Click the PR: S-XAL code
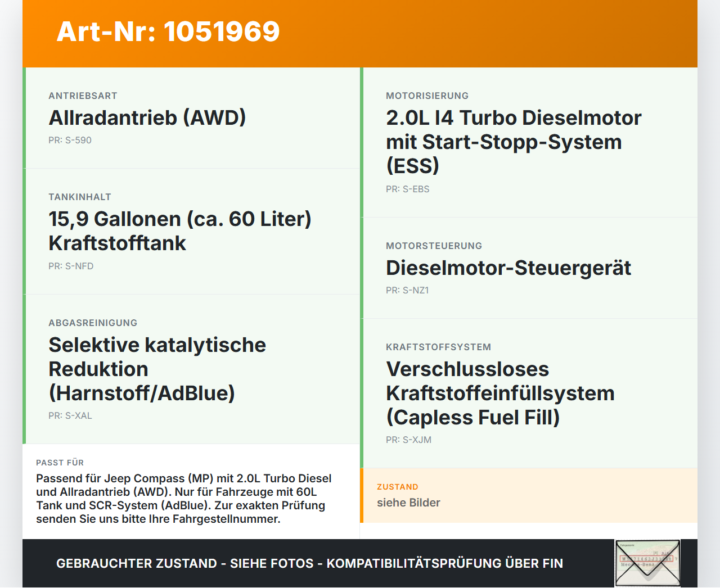 pyautogui.click(x=70, y=415)
